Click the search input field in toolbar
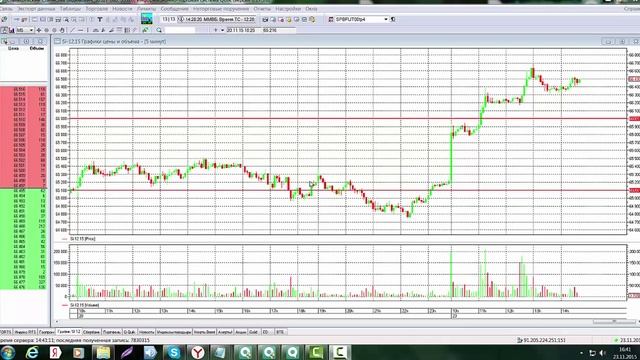The image size is (640, 360). (180, 30)
